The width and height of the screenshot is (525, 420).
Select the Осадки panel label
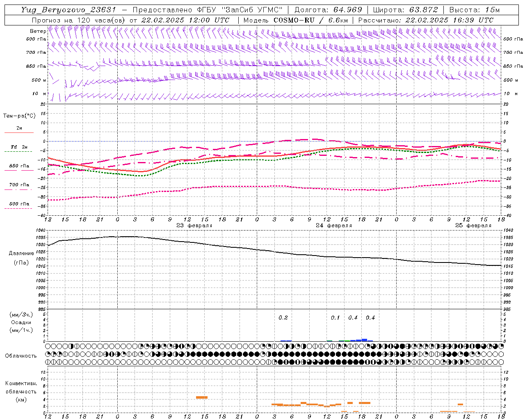click(21, 322)
